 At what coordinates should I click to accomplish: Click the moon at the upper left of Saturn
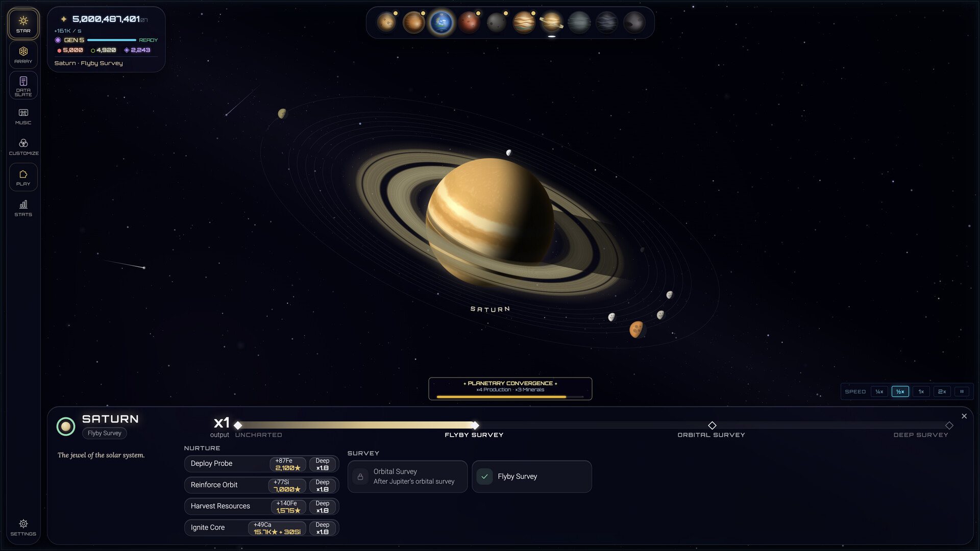pyautogui.click(x=282, y=113)
